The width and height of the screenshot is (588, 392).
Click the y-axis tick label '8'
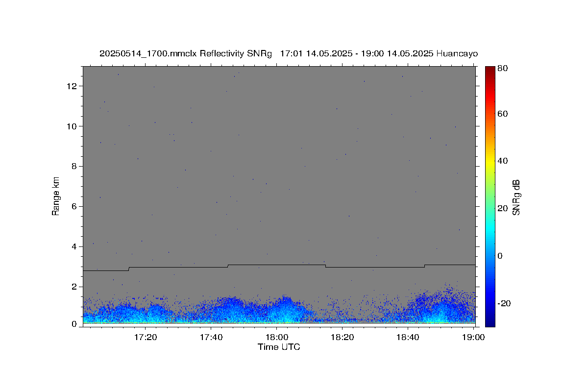(75, 167)
